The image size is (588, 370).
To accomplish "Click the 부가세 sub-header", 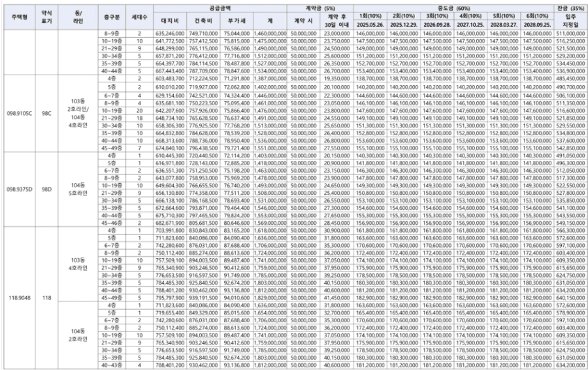I will 237,21.
